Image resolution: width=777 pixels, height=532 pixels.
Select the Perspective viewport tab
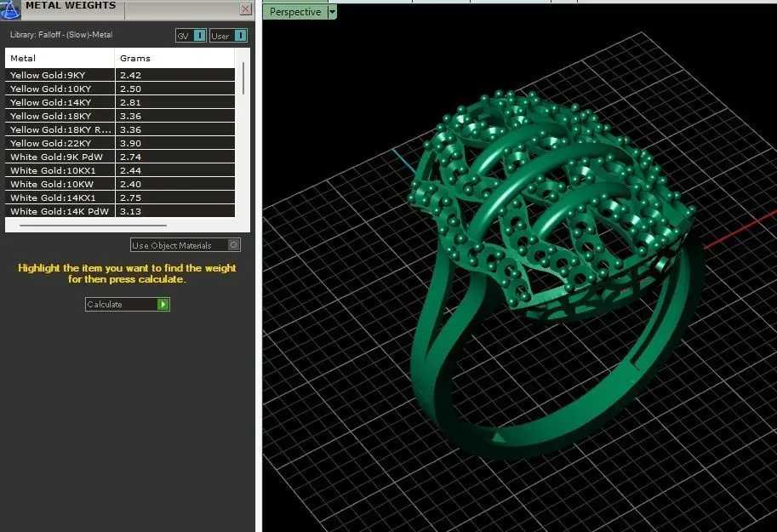coord(295,12)
